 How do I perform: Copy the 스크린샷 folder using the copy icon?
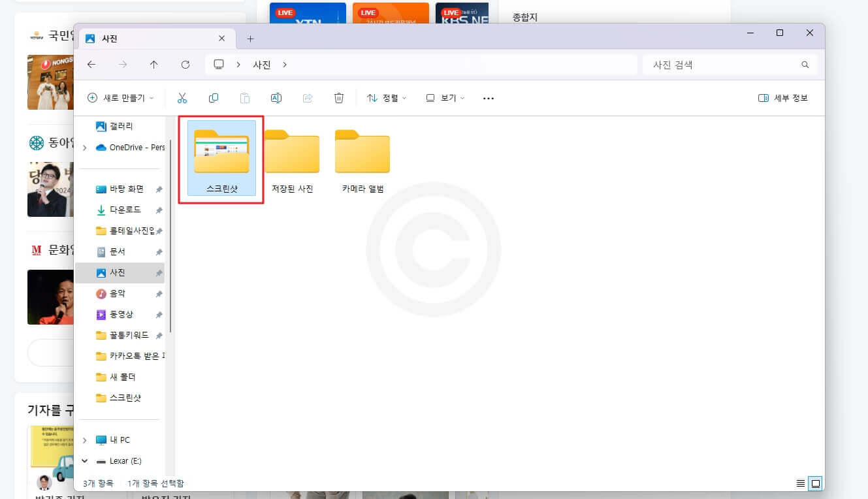click(214, 97)
